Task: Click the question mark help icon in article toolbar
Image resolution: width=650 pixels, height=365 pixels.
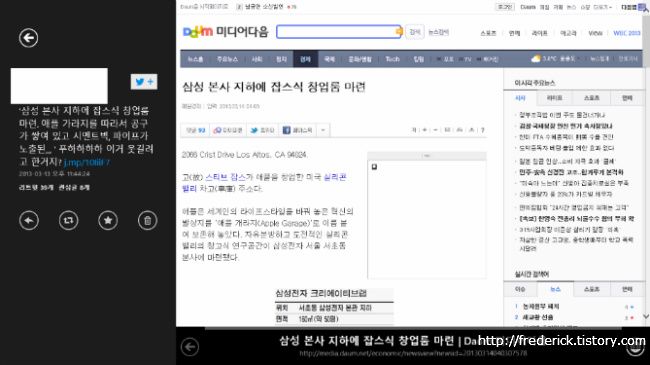Action: pos(483,130)
